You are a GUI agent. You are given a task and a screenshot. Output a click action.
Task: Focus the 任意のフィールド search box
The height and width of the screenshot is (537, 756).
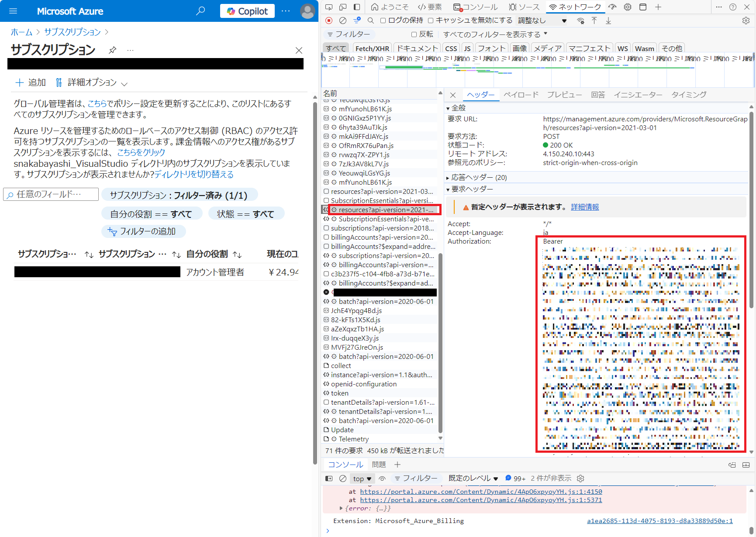(51, 194)
